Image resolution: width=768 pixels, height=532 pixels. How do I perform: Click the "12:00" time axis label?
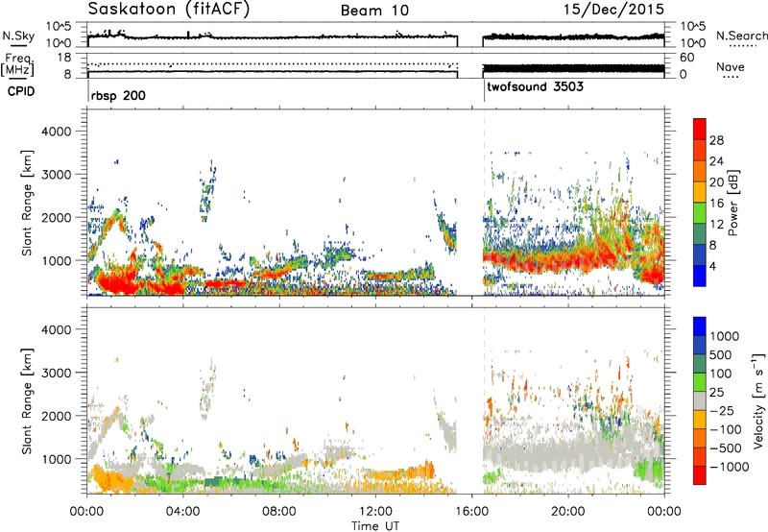(375, 512)
